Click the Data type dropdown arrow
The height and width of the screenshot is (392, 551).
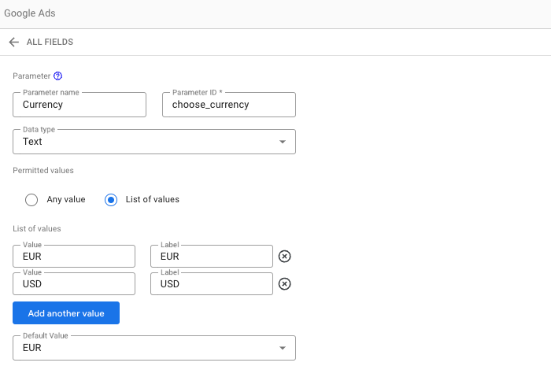(x=283, y=142)
